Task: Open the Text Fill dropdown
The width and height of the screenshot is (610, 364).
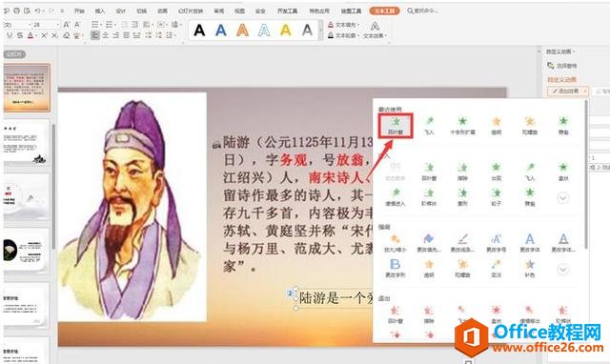Action: 344,25
